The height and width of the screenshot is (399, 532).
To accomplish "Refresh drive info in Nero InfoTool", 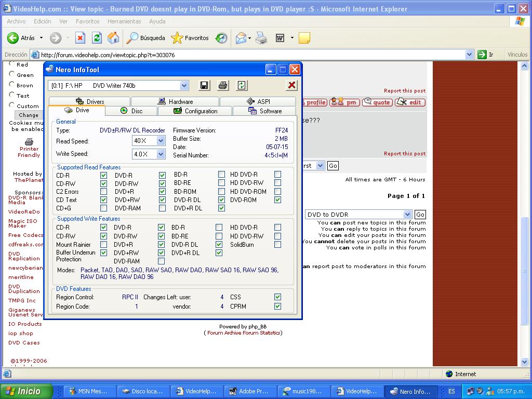I will 242,86.
